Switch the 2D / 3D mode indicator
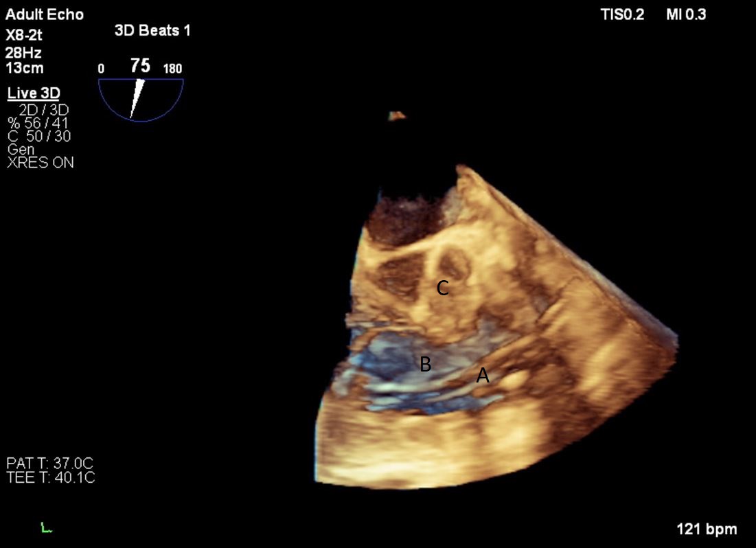The height and width of the screenshot is (548, 756). tap(44, 110)
